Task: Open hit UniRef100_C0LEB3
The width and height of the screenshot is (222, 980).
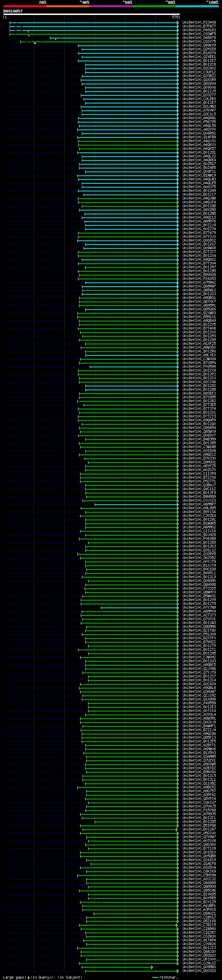Action: click(199, 99)
